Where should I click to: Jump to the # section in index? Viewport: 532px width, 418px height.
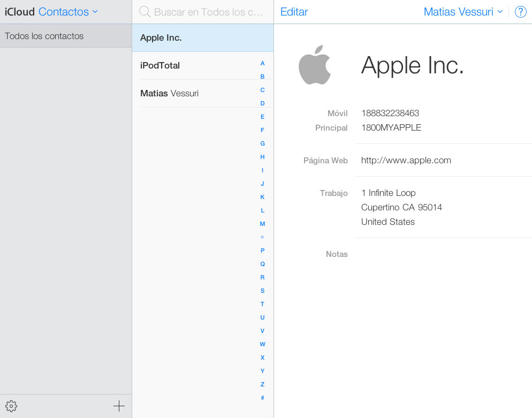point(262,398)
